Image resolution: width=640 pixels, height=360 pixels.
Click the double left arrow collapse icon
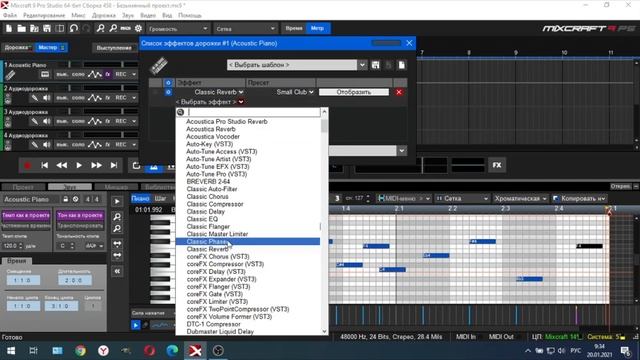[117, 271]
